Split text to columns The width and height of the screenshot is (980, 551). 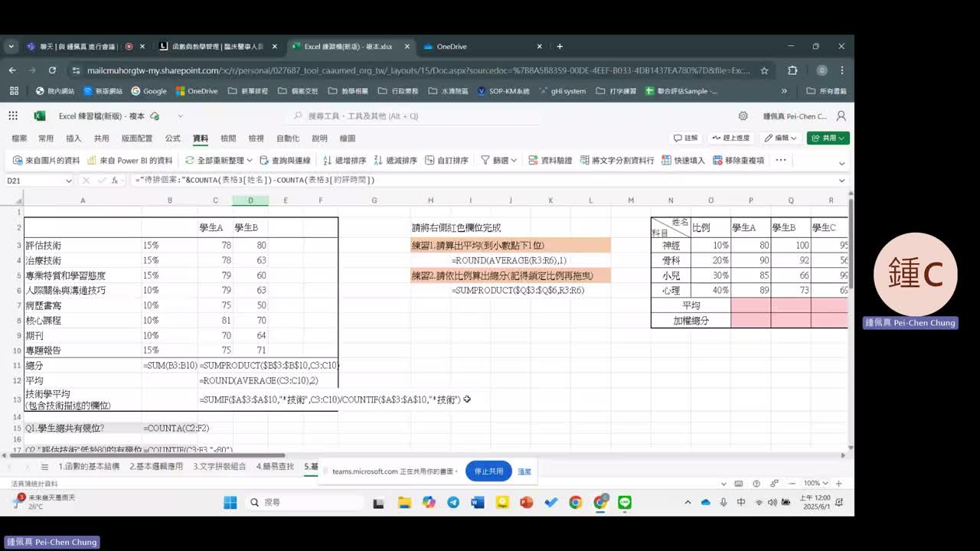(617, 161)
